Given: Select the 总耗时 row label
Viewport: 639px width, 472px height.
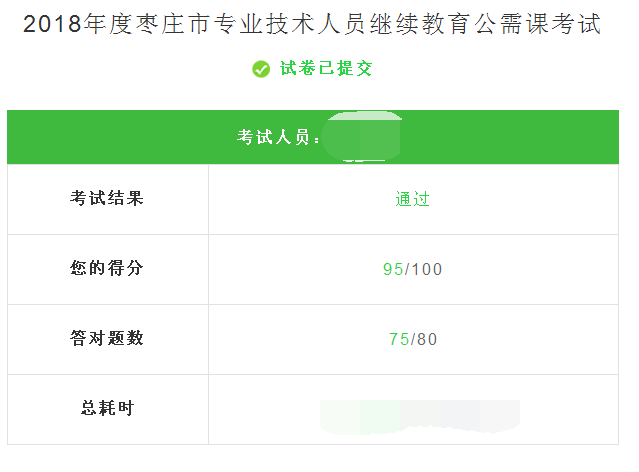Looking at the screenshot, I should tap(107, 408).
